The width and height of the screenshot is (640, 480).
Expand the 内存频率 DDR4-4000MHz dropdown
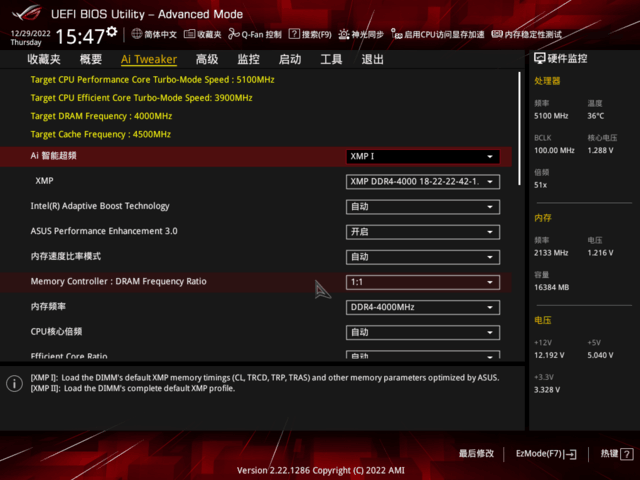422,307
